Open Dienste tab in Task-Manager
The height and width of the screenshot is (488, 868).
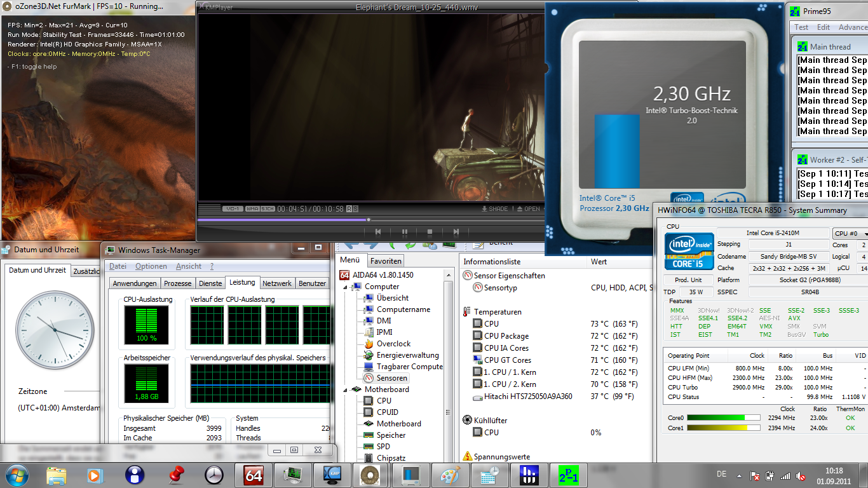[210, 283]
